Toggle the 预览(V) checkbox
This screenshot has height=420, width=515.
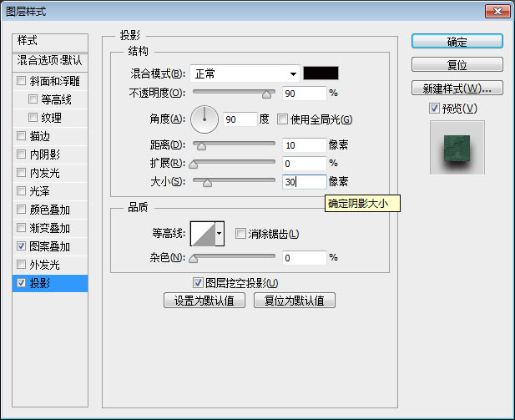434,108
